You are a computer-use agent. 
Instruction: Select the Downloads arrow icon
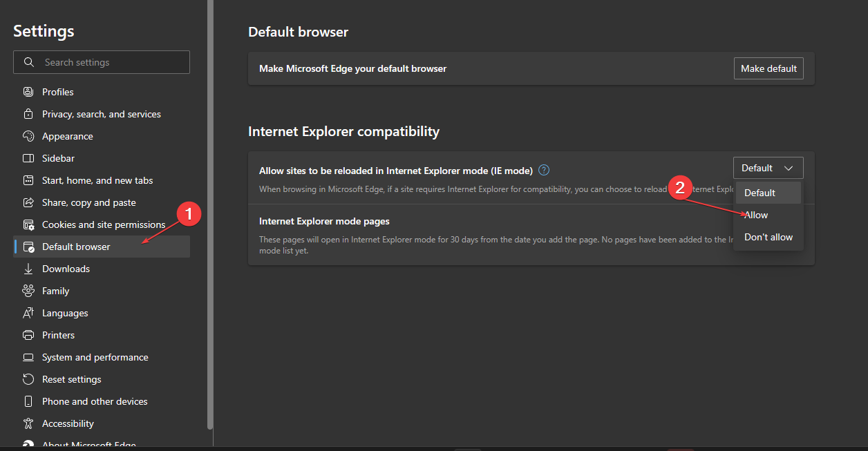27,268
